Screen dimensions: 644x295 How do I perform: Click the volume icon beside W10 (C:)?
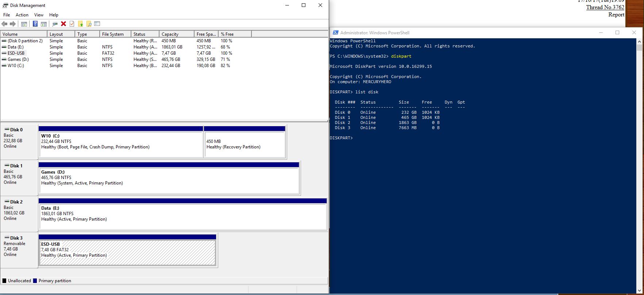4,66
